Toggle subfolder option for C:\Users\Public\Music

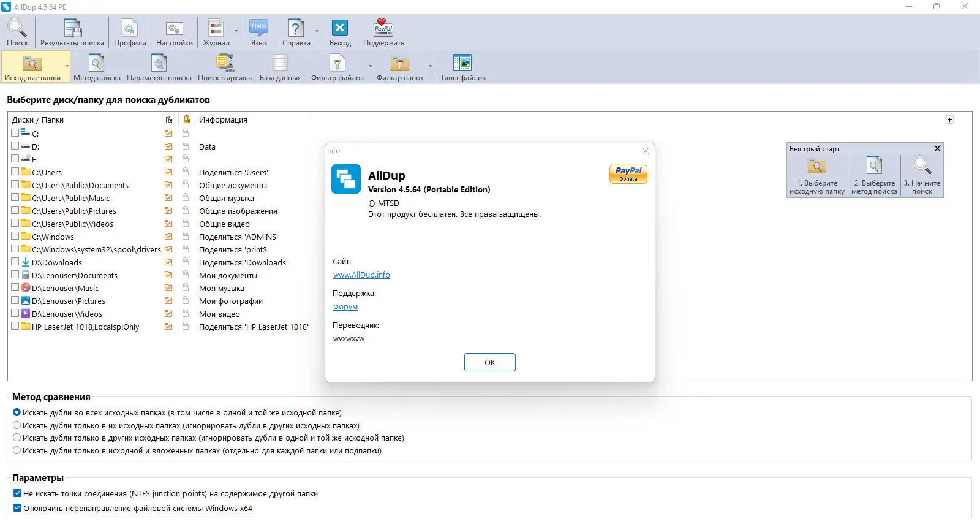[x=168, y=198]
